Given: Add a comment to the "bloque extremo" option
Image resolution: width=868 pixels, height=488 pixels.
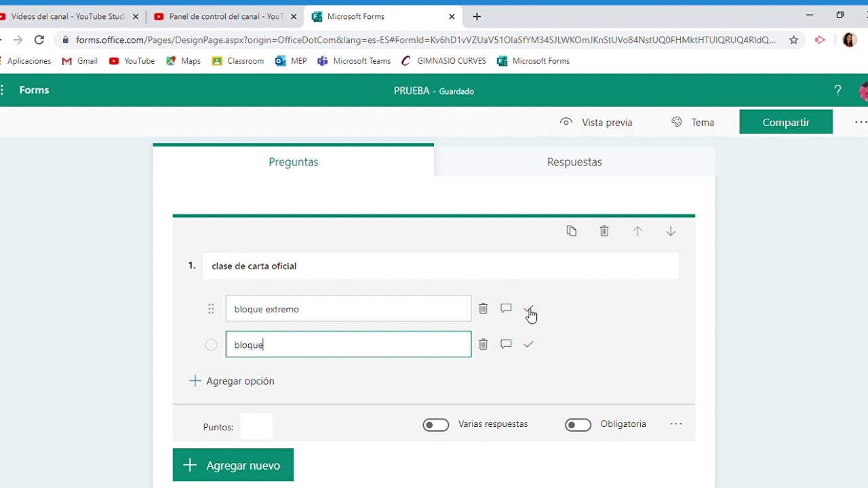Looking at the screenshot, I should pos(506,308).
